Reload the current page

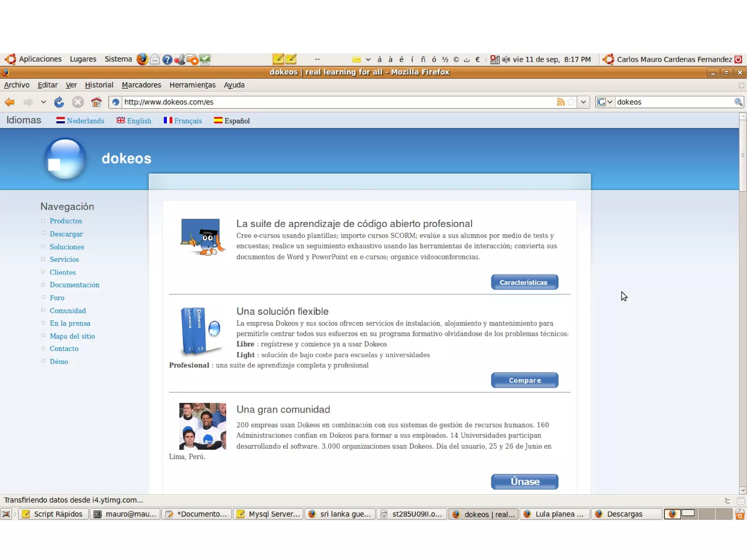point(59,102)
